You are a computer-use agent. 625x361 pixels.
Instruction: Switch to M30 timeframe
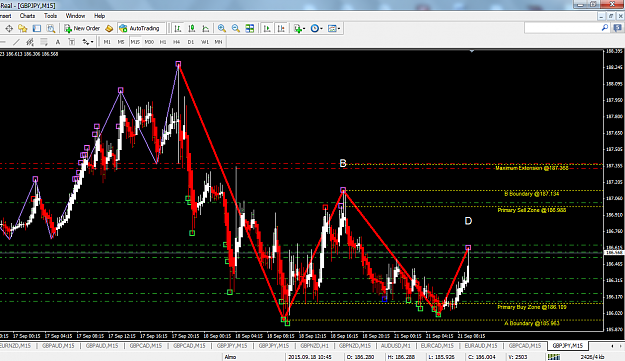149,42
